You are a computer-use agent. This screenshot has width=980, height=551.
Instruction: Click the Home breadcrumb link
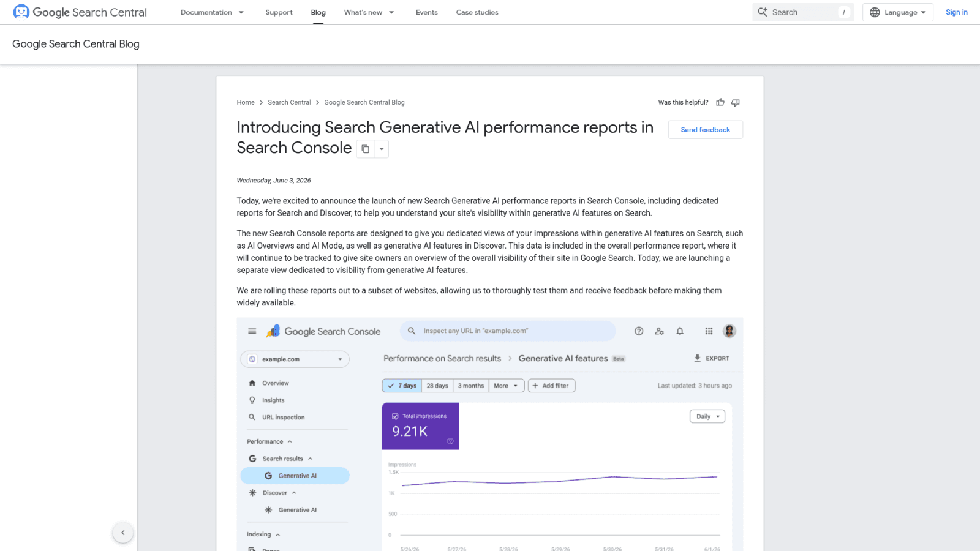tap(246, 102)
